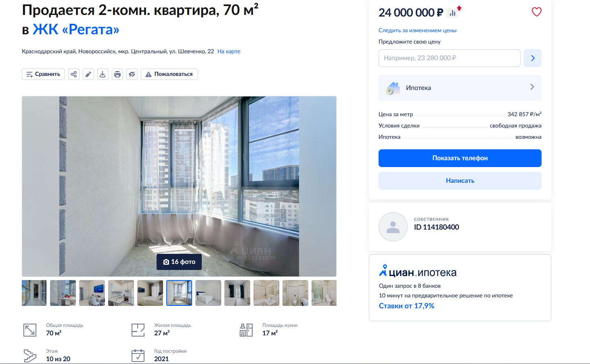Click the owner avatar icon

[393, 227]
